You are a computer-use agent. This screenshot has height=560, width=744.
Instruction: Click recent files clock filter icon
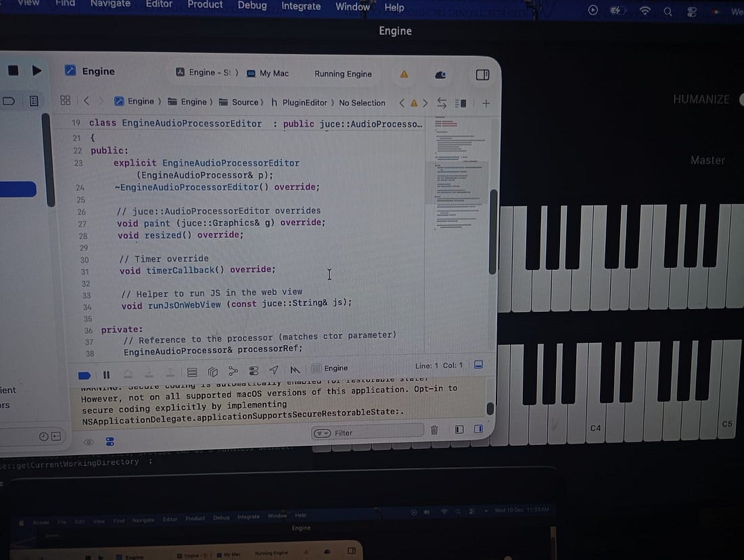(x=43, y=436)
